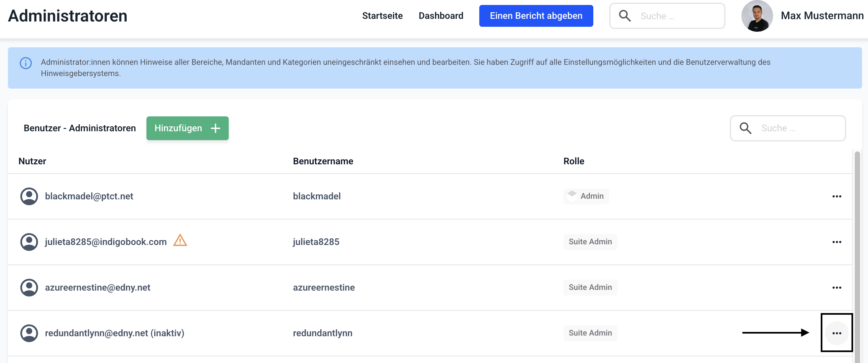Click the blue info icon in banner
Screen dimensions: 868x363
25,63
